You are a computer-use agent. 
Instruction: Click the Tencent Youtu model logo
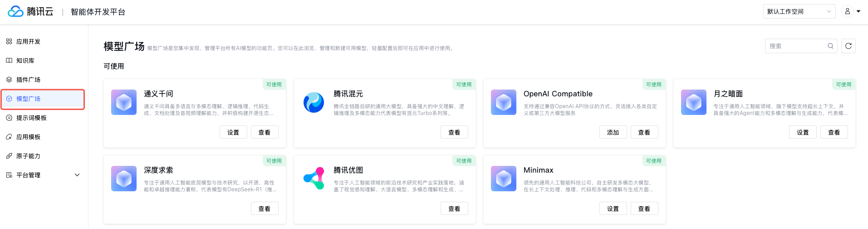click(x=314, y=178)
